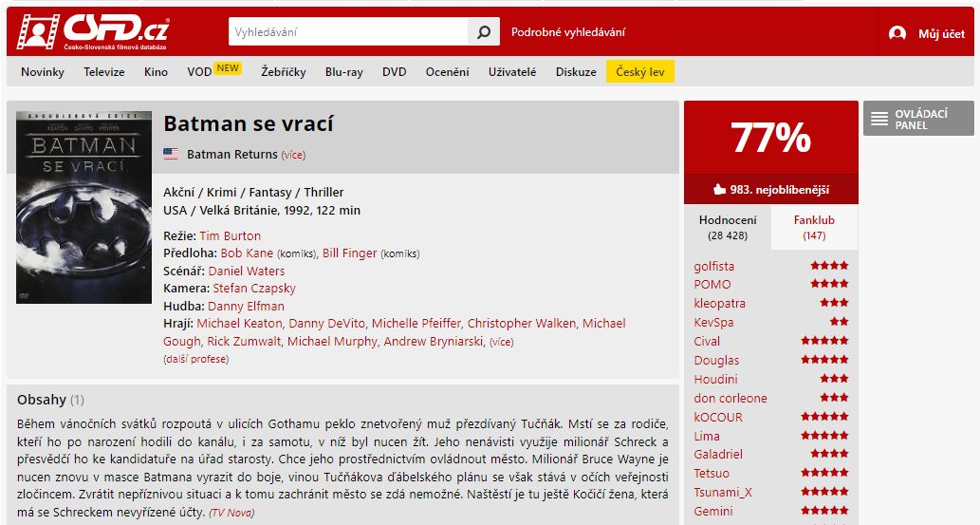Image resolution: width=980 pixels, height=525 pixels.
Task: Open the Novinky menu item
Action: tap(43, 72)
